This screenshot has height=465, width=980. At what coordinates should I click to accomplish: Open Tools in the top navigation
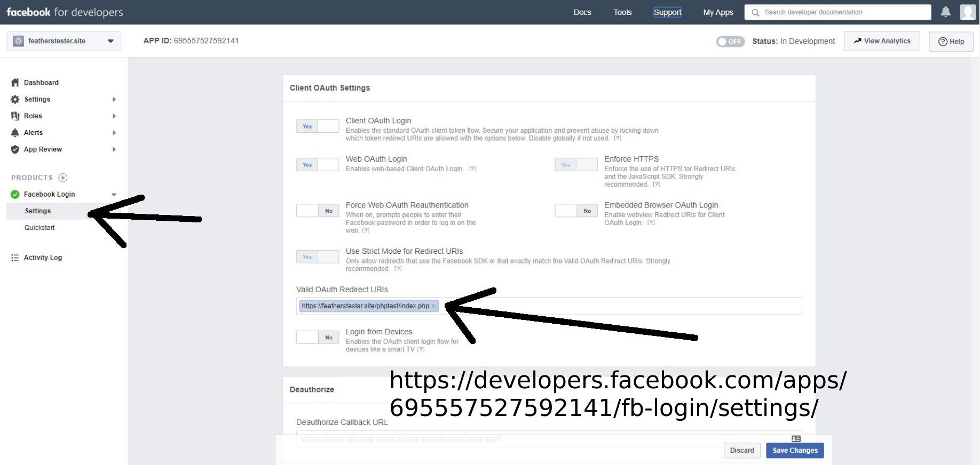point(622,12)
